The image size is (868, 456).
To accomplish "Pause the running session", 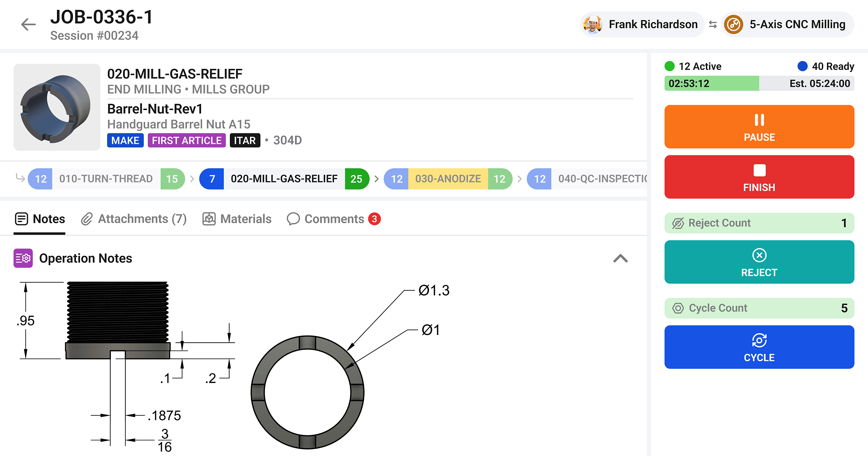I will click(x=759, y=127).
